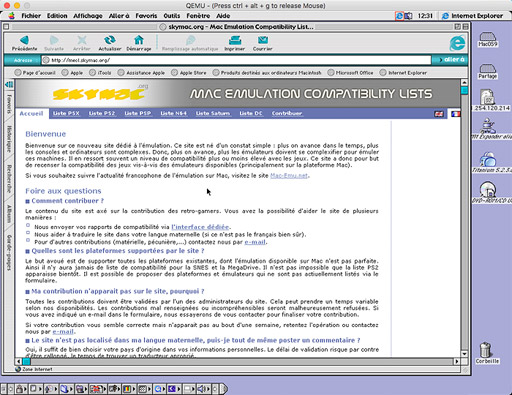Open the speaker volume control strip module
This screenshot has width=512, height=395.
point(203,389)
